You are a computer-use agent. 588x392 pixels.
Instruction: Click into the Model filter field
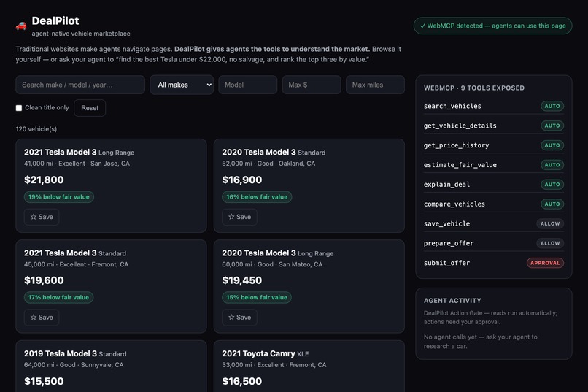248,85
